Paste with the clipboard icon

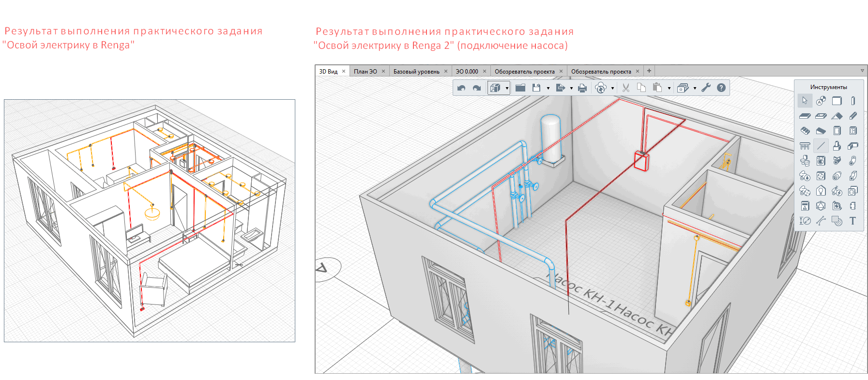click(x=657, y=88)
